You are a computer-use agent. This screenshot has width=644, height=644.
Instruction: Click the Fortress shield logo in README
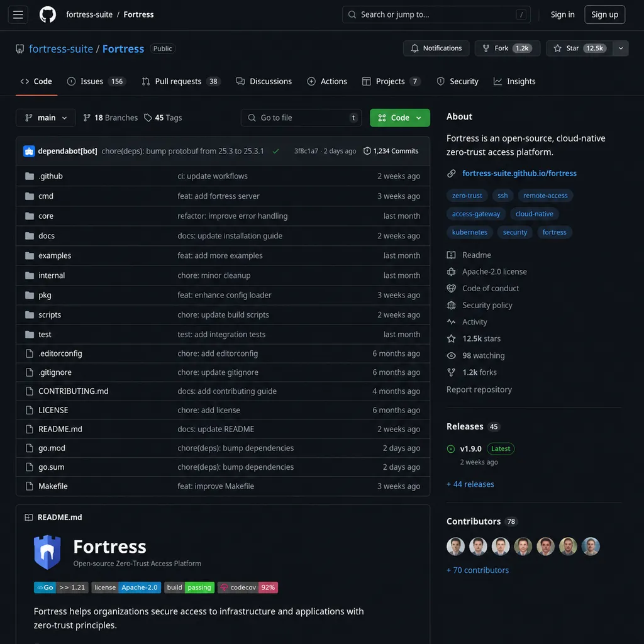click(x=47, y=552)
